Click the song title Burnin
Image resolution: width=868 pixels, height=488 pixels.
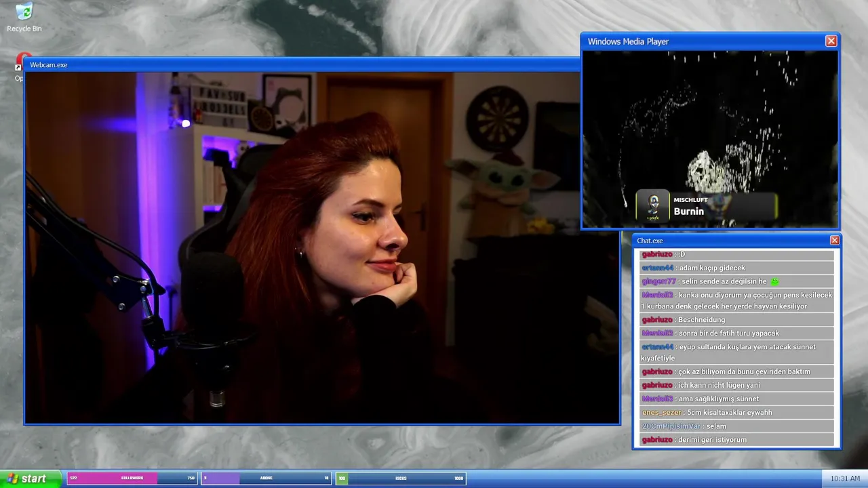tap(688, 211)
